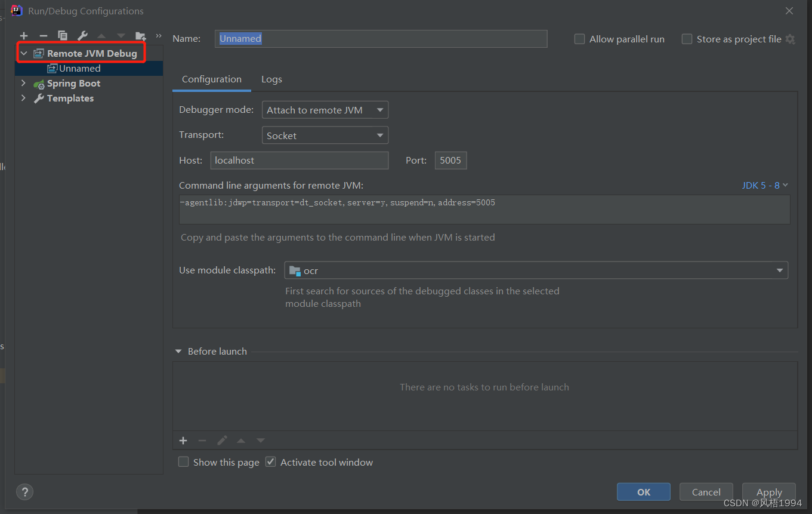
Task: Enable Allow parallel run checkbox
Action: pos(579,39)
